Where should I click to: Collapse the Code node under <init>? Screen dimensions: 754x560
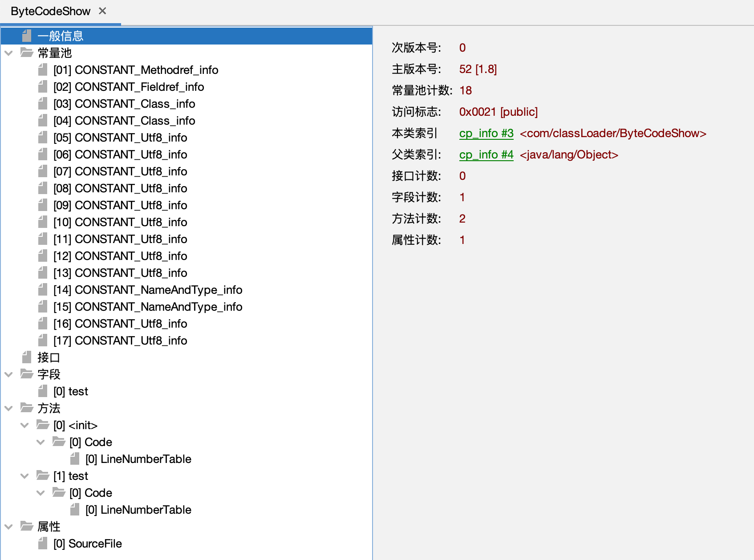pyautogui.click(x=41, y=442)
